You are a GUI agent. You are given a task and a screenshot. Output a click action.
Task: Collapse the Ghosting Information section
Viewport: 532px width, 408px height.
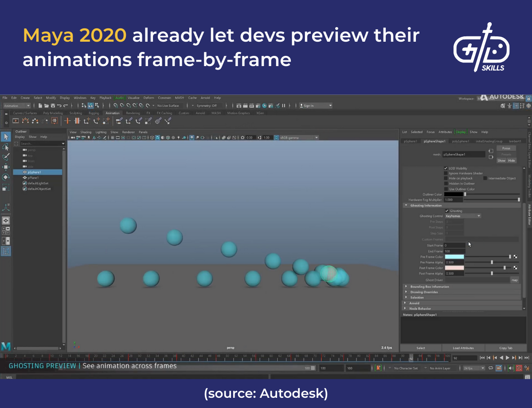[406, 205]
